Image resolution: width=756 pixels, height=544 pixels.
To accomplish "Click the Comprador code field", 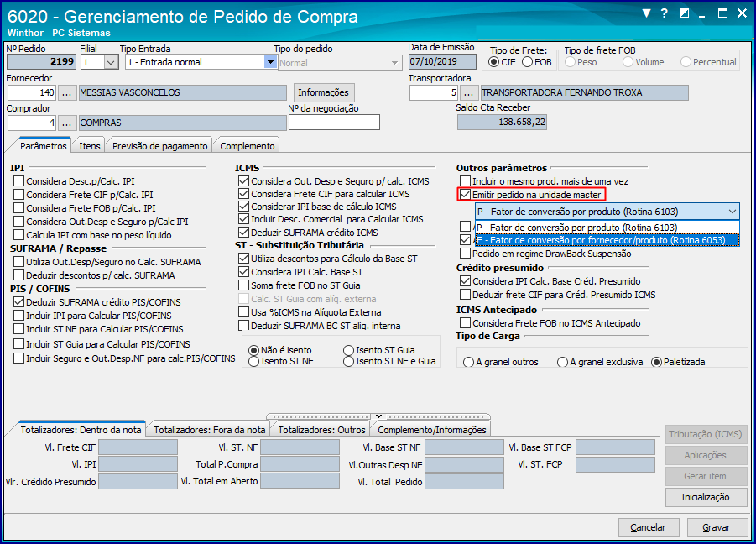I will pyautogui.click(x=32, y=123).
